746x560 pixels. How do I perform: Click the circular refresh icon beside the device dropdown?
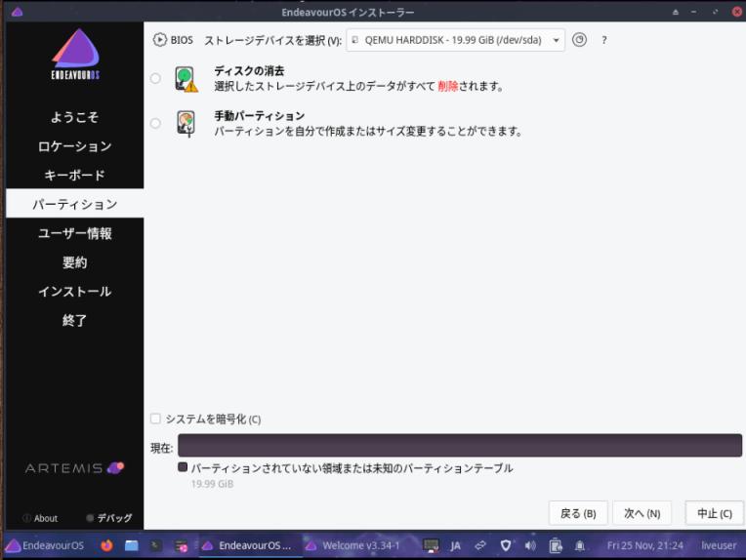tap(579, 40)
